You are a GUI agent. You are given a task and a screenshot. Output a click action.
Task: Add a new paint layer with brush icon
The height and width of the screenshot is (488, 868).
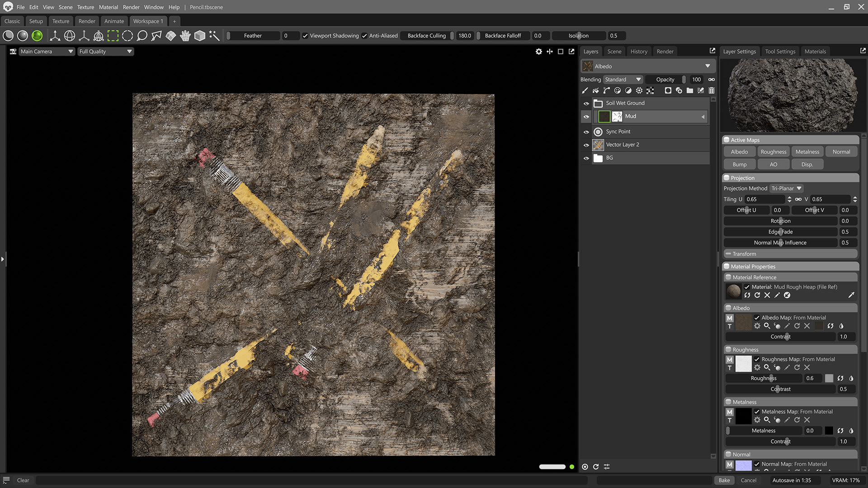[585, 91]
